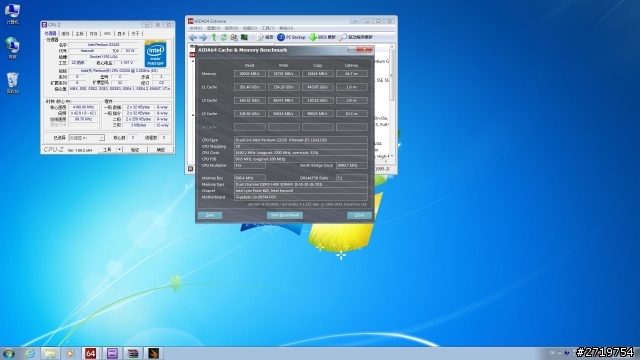Click the L3 Cache Latency result field
The width and height of the screenshot is (640, 360).
coord(351,113)
